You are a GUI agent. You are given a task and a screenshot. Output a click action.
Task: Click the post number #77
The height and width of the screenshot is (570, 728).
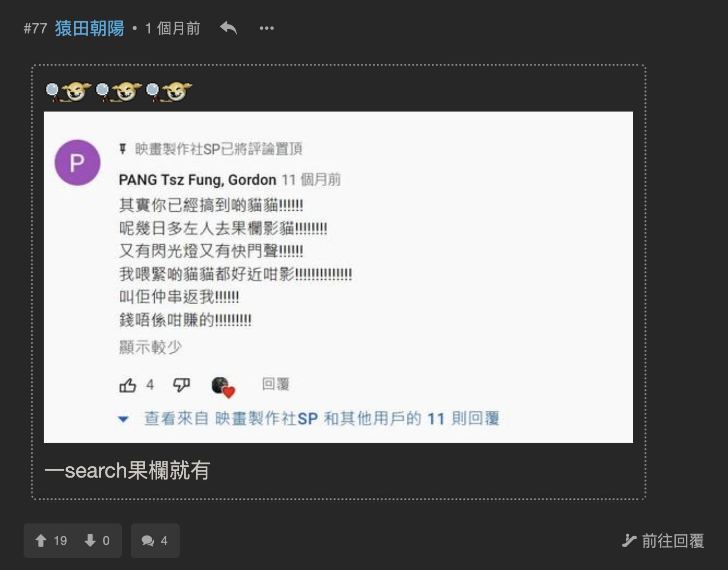click(35, 28)
